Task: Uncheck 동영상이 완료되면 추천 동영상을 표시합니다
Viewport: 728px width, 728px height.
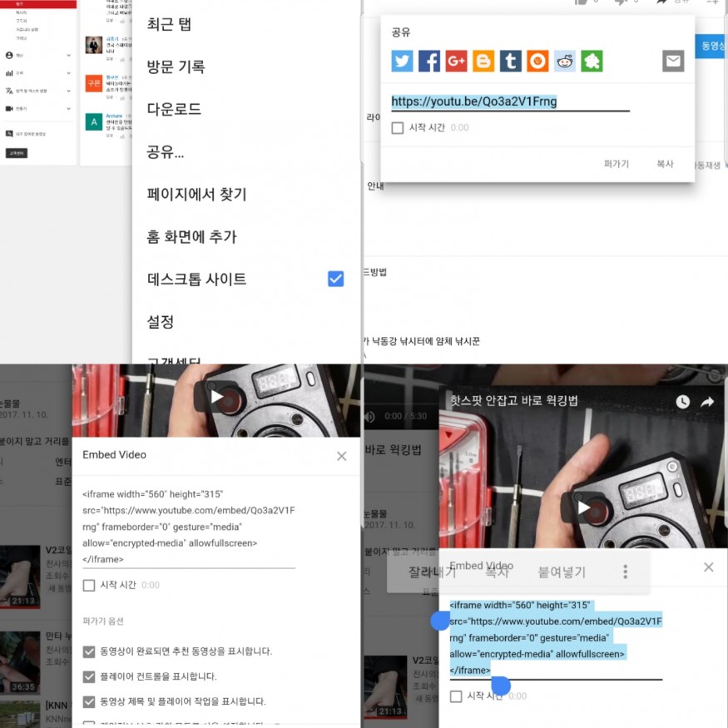Action: (89, 651)
